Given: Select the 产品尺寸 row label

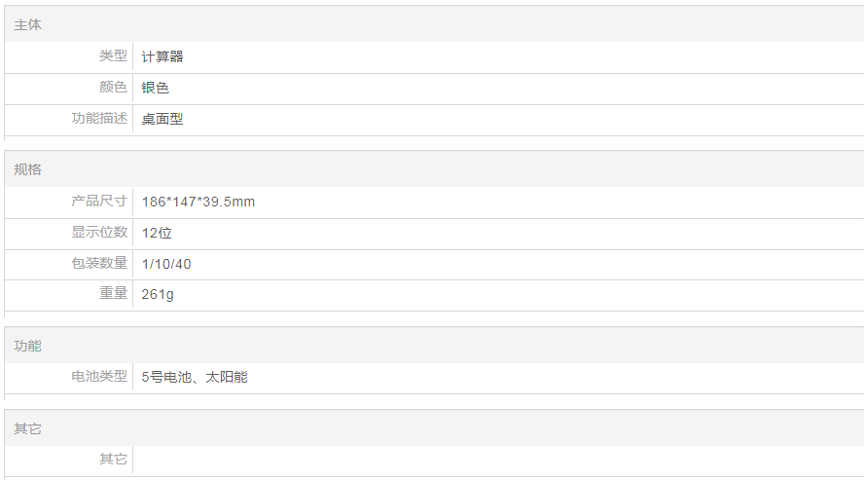Looking at the screenshot, I should [x=99, y=202].
